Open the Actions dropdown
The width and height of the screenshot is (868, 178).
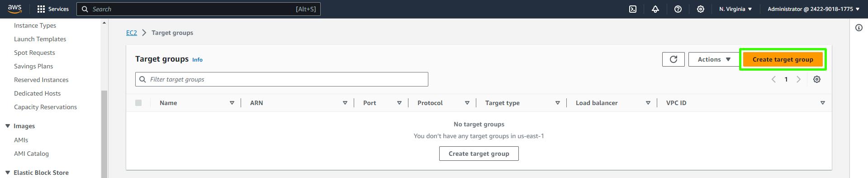714,59
